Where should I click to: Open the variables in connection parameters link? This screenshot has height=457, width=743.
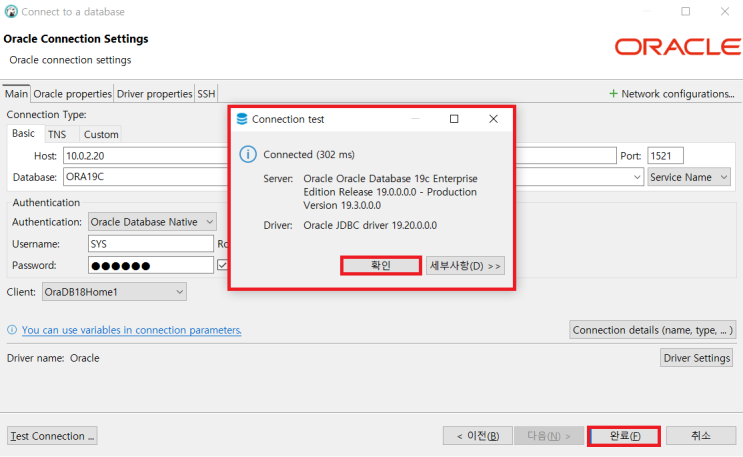(131, 330)
